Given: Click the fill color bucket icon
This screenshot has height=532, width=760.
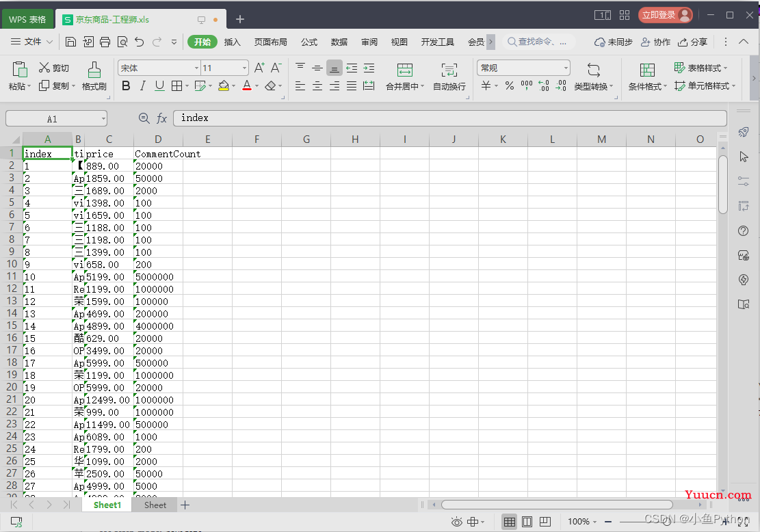Looking at the screenshot, I should (224, 85).
